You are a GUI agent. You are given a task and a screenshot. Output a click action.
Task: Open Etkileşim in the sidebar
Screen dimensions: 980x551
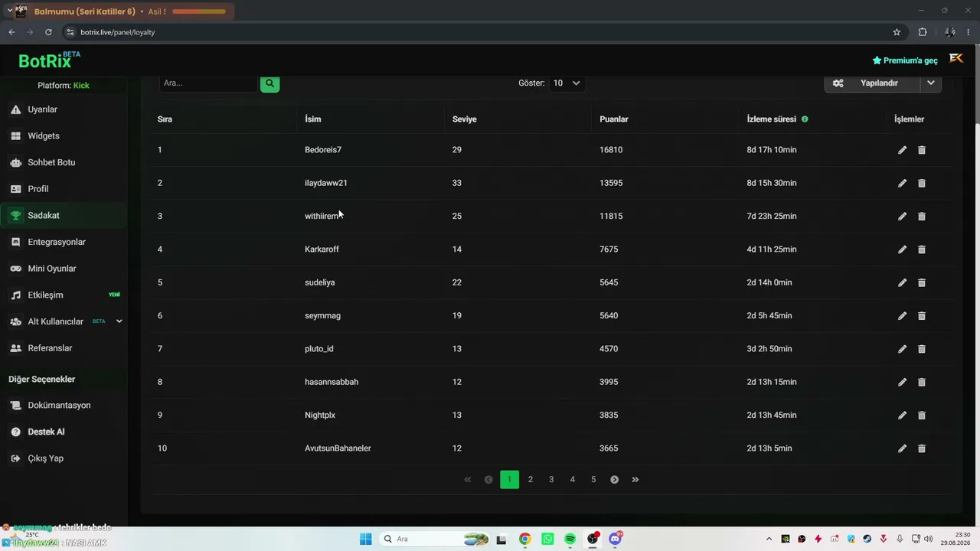pyautogui.click(x=64, y=295)
